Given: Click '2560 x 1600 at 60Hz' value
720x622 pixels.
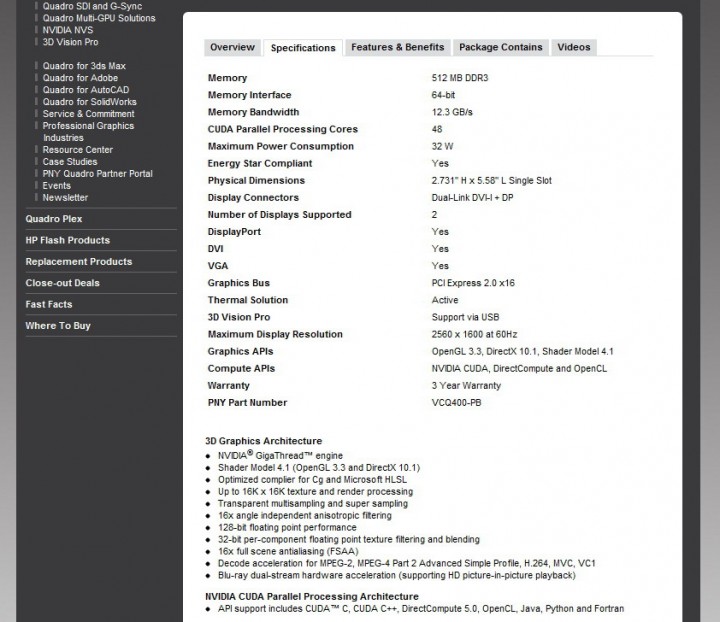Looking at the screenshot, I should [x=474, y=334].
